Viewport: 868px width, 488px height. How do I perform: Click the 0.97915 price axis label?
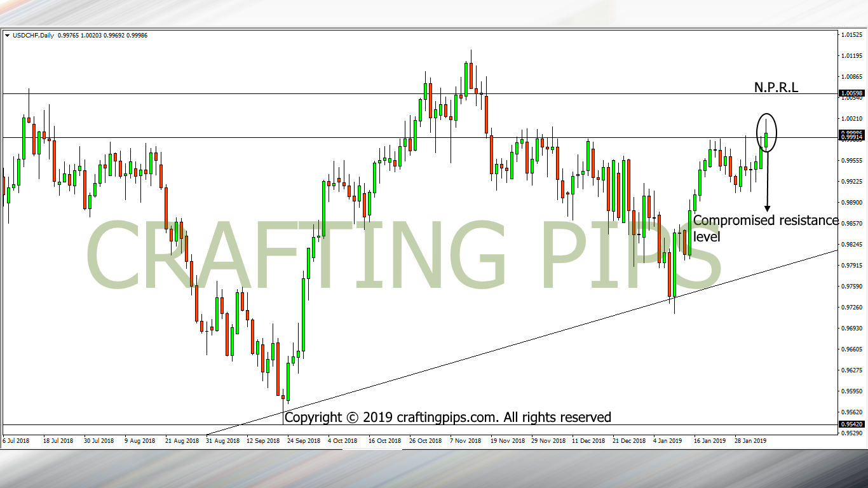pyautogui.click(x=851, y=266)
